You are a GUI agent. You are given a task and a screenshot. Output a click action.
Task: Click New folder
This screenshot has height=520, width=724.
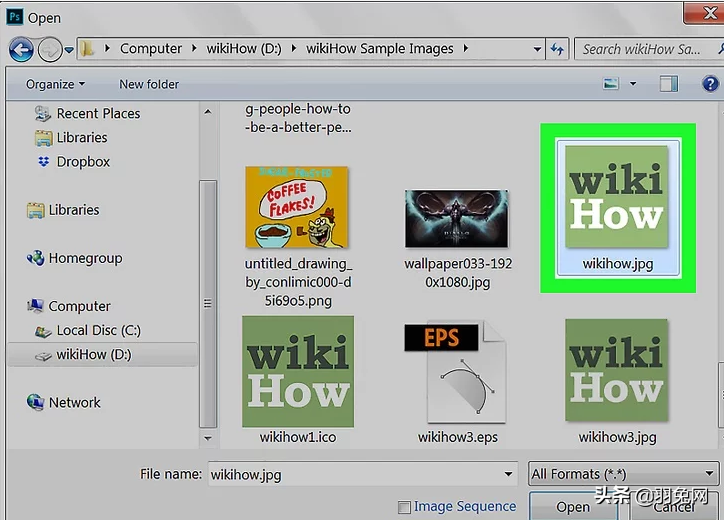point(149,84)
